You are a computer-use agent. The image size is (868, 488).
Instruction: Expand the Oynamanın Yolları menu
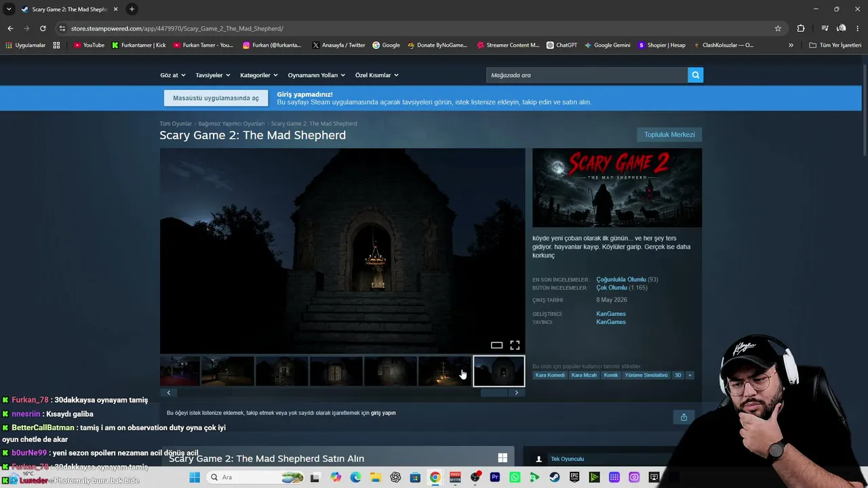click(317, 75)
